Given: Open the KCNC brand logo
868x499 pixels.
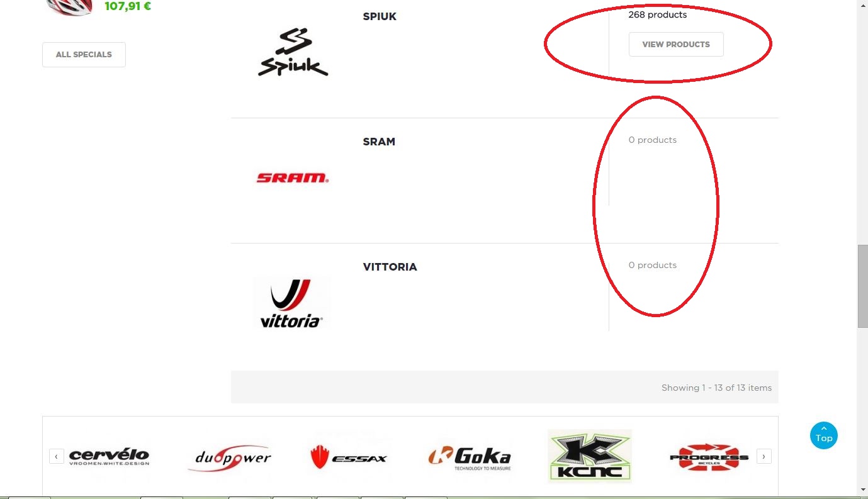Looking at the screenshot, I should 590,456.
